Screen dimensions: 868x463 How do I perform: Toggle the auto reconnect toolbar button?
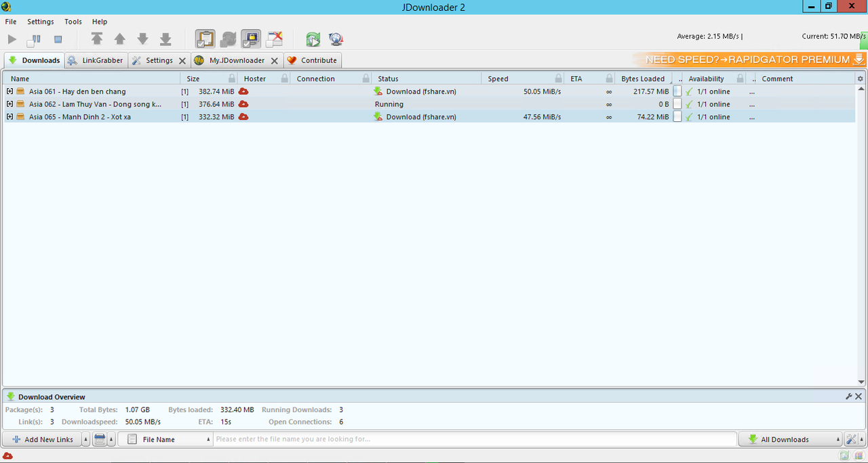point(229,39)
